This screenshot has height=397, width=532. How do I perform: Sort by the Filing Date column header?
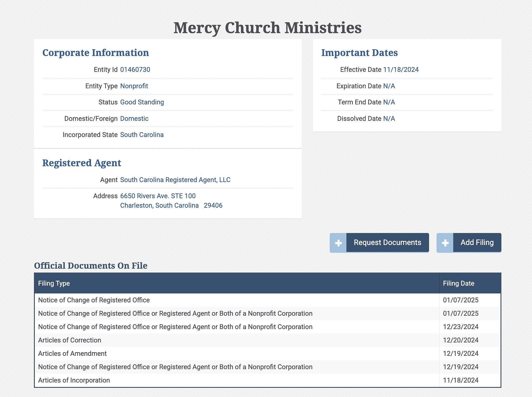pyautogui.click(x=458, y=283)
